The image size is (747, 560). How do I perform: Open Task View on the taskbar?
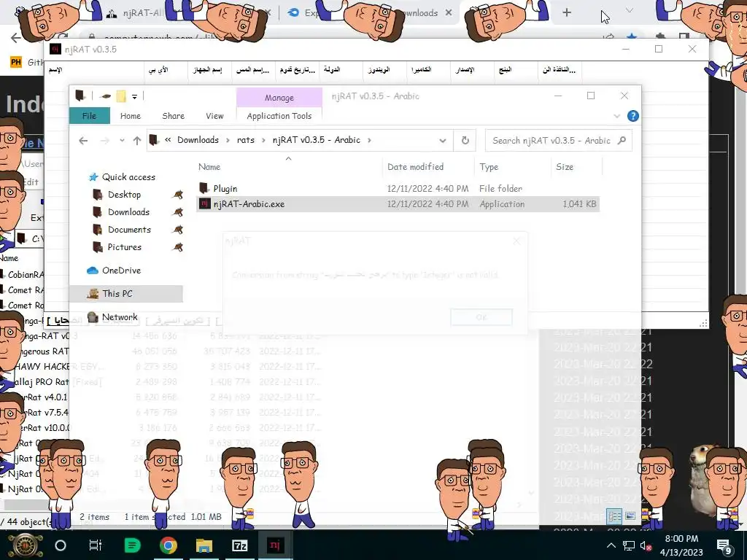[x=96, y=545]
